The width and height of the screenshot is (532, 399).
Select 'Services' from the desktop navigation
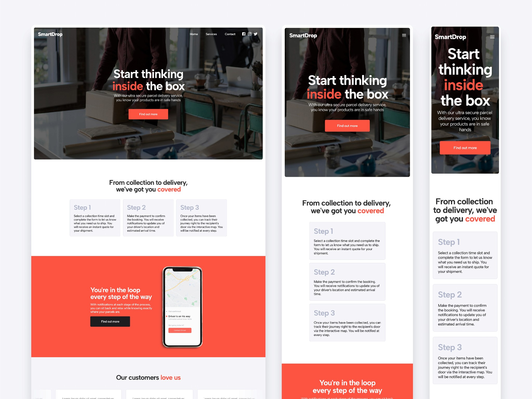pos(210,34)
